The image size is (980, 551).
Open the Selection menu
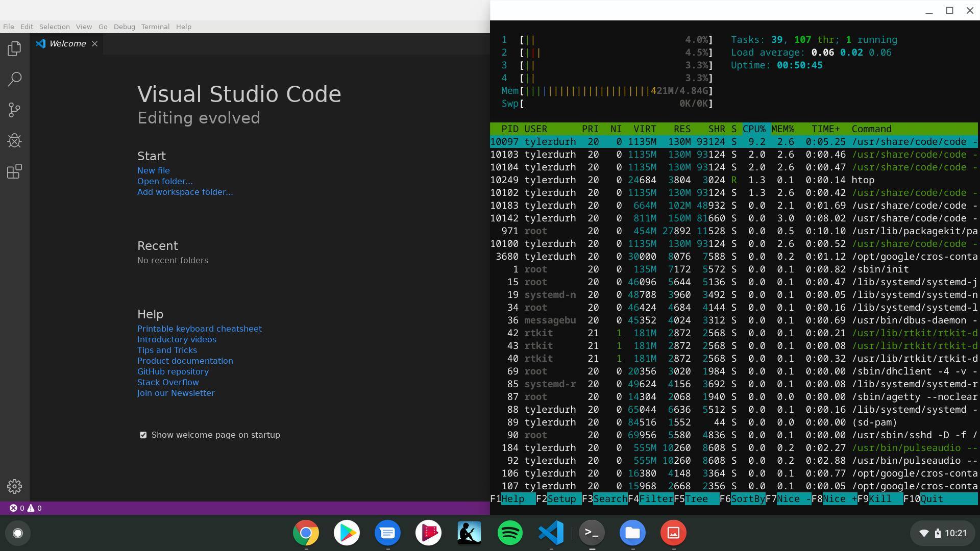(54, 27)
